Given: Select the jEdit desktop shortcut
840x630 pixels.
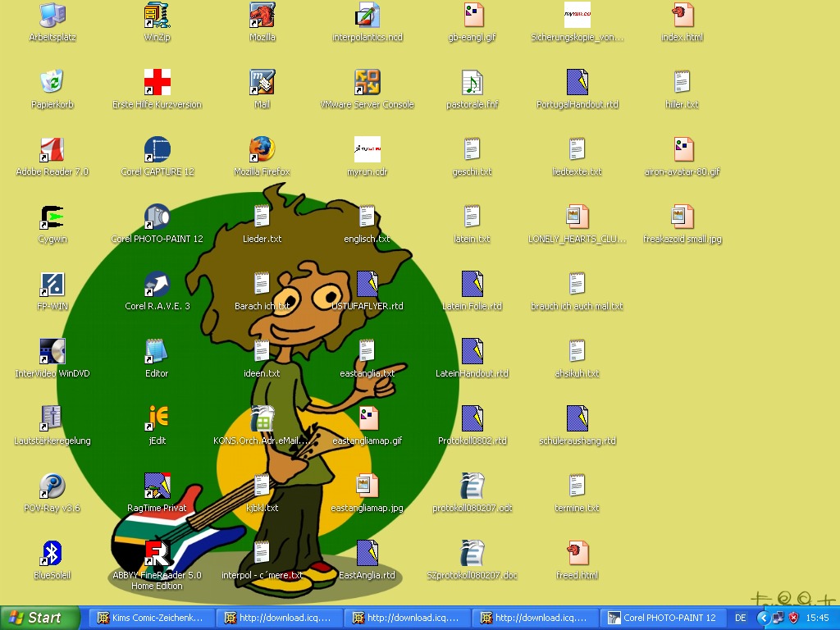Looking at the screenshot, I should (x=157, y=419).
